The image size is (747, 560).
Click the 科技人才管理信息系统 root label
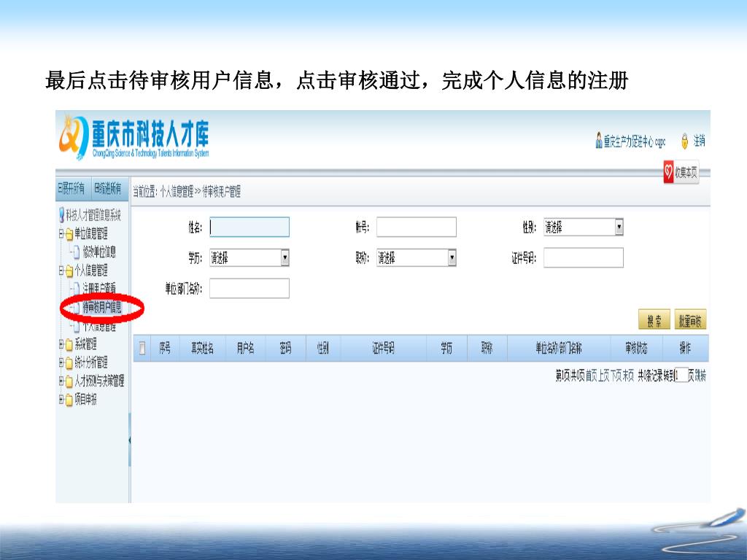(x=93, y=215)
